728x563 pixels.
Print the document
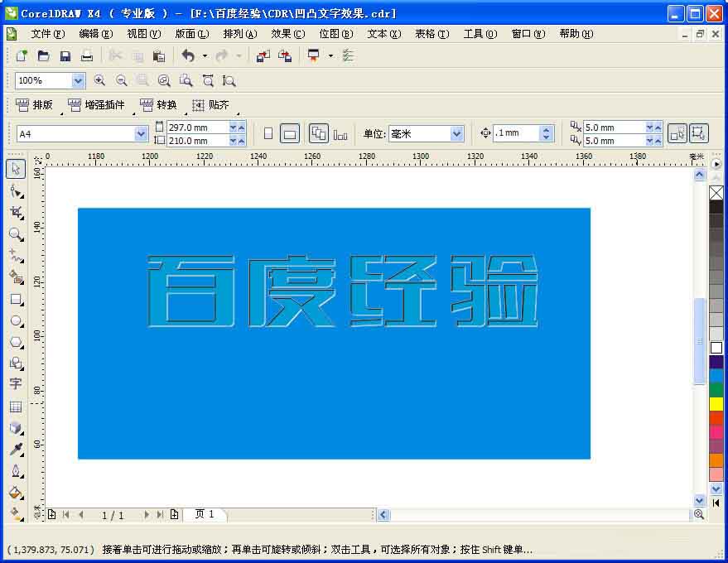(x=86, y=56)
